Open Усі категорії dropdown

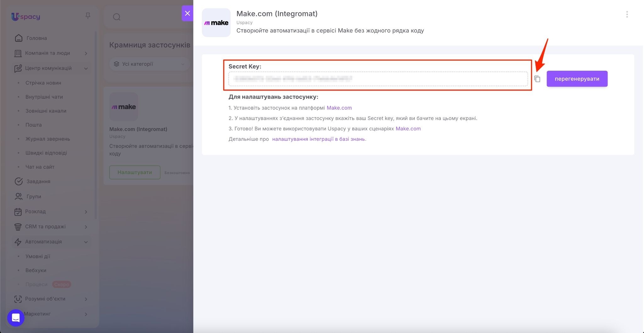(x=149, y=64)
